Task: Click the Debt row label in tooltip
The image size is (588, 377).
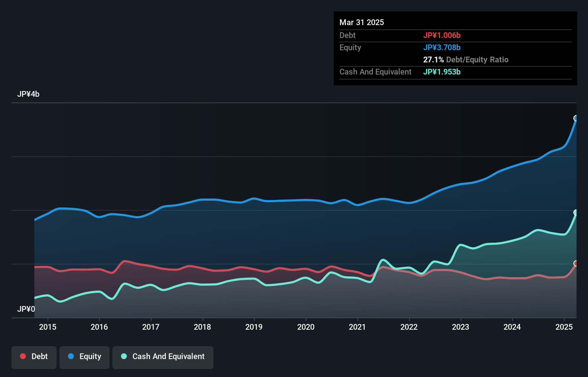Action: click(347, 35)
